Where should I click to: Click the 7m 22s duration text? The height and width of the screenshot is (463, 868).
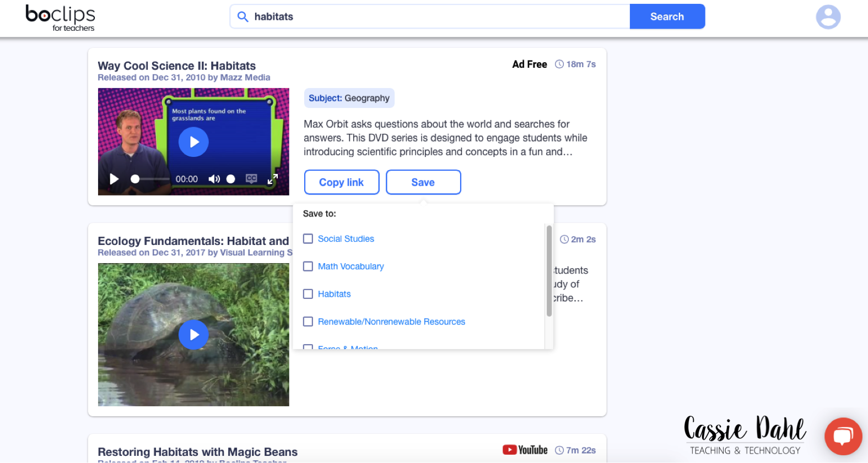tap(581, 450)
